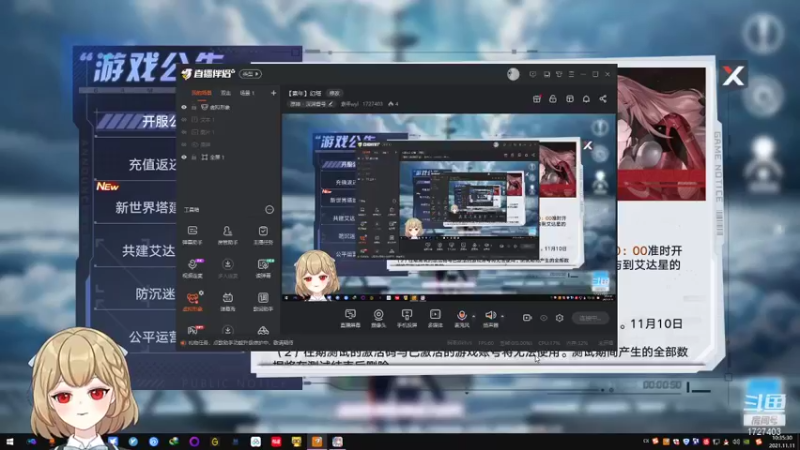800x450 pixels.
Task: Open the TV-shaped danmaku tool in toolbox third row
Action: [x=228, y=302]
